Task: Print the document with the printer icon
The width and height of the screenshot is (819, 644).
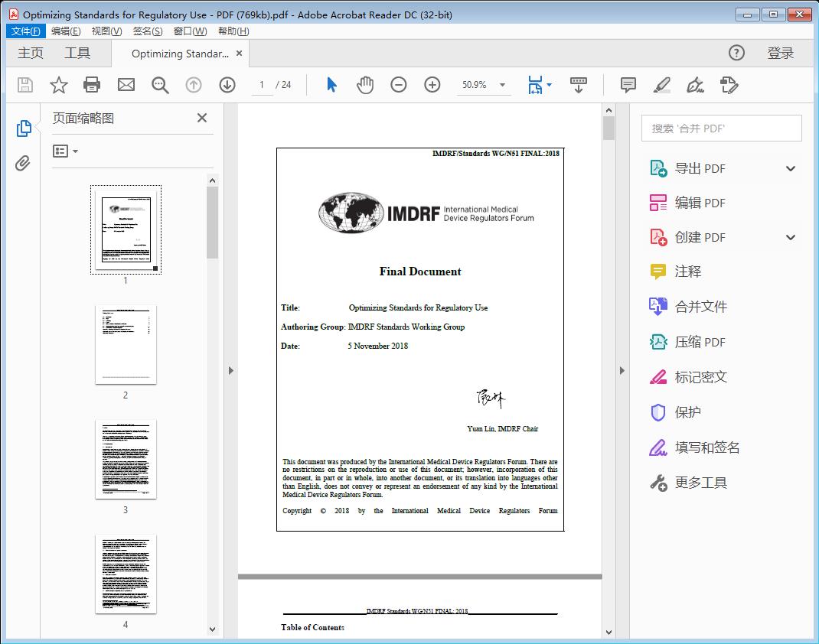Action: pyautogui.click(x=92, y=85)
